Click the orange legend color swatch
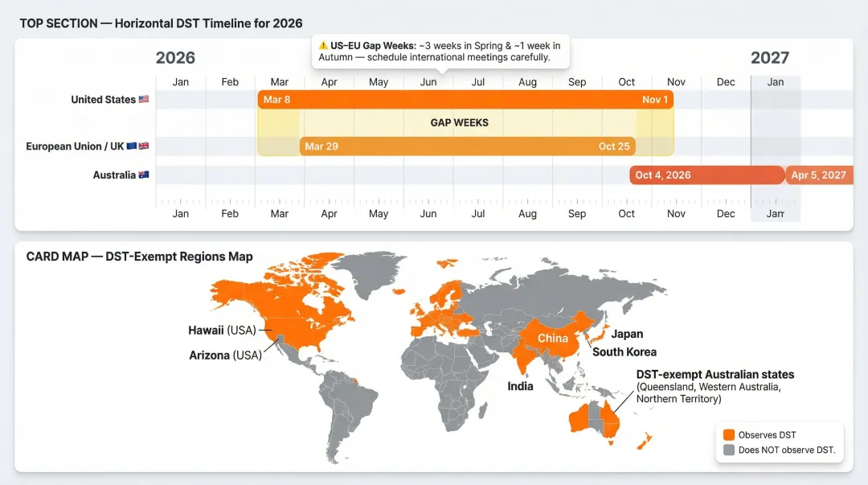The height and width of the screenshot is (485, 868). point(729,434)
